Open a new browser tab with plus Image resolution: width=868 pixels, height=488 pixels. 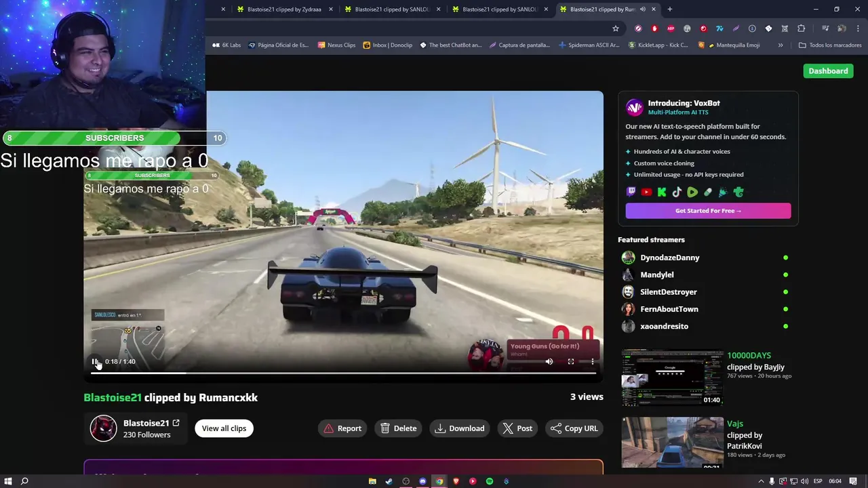[x=670, y=9]
